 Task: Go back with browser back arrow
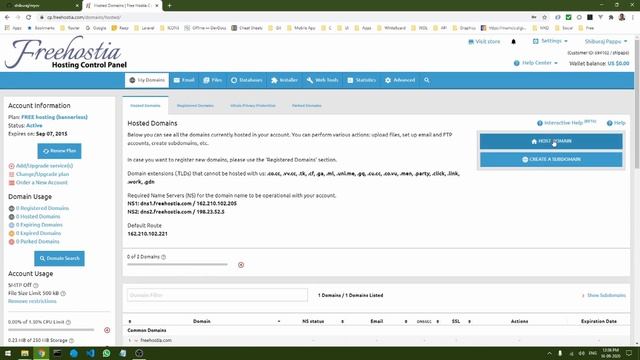click(x=7, y=17)
